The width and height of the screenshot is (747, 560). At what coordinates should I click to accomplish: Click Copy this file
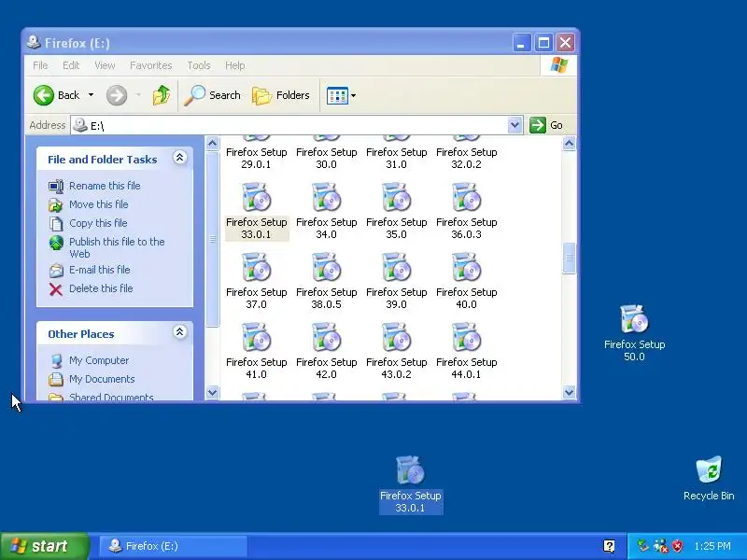(98, 223)
